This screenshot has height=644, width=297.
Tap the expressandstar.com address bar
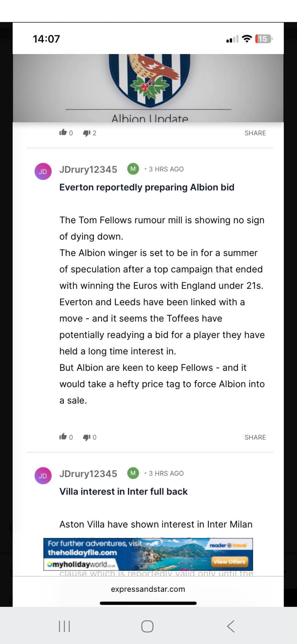click(x=148, y=589)
